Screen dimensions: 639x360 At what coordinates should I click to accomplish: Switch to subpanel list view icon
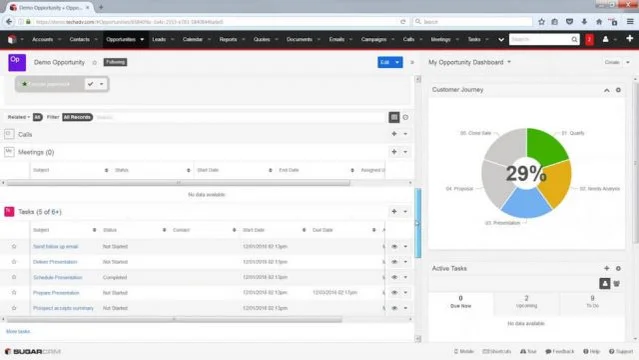(x=394, y=117)
